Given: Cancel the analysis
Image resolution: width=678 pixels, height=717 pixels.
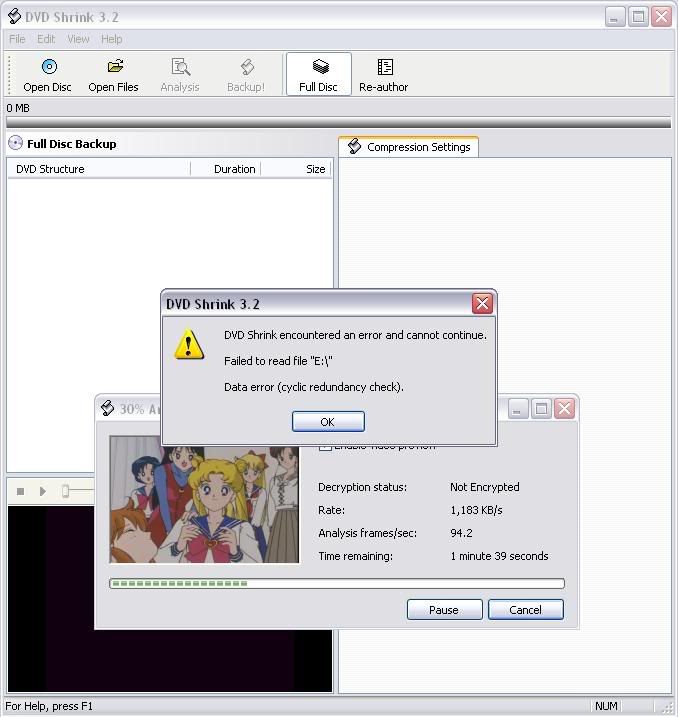Looking at the screenshot, I should pos(526,610).
